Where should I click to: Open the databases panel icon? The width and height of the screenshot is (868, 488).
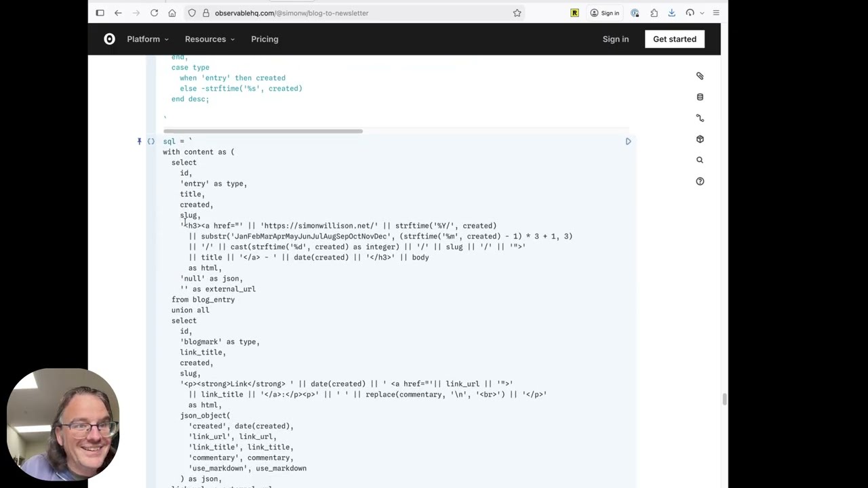700,97
